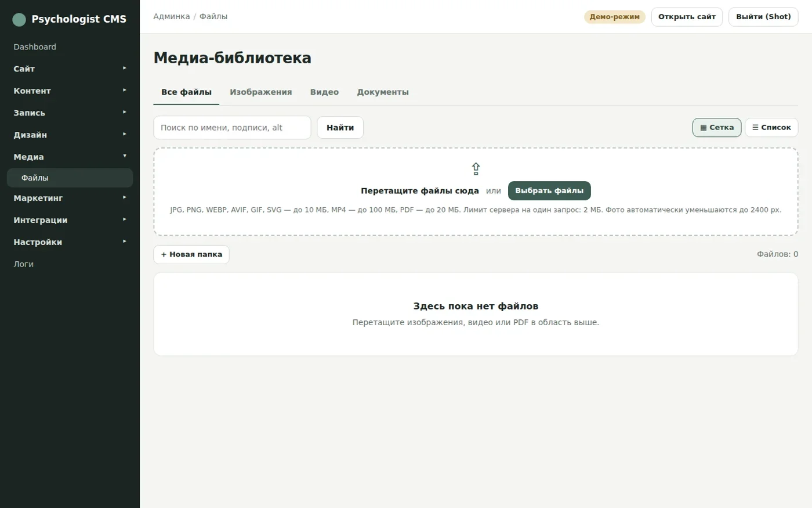The width and height of the screenshot is (812, 508).
Task: Click the Здесь пока нет файлов heading
Action: pos(476,306)
